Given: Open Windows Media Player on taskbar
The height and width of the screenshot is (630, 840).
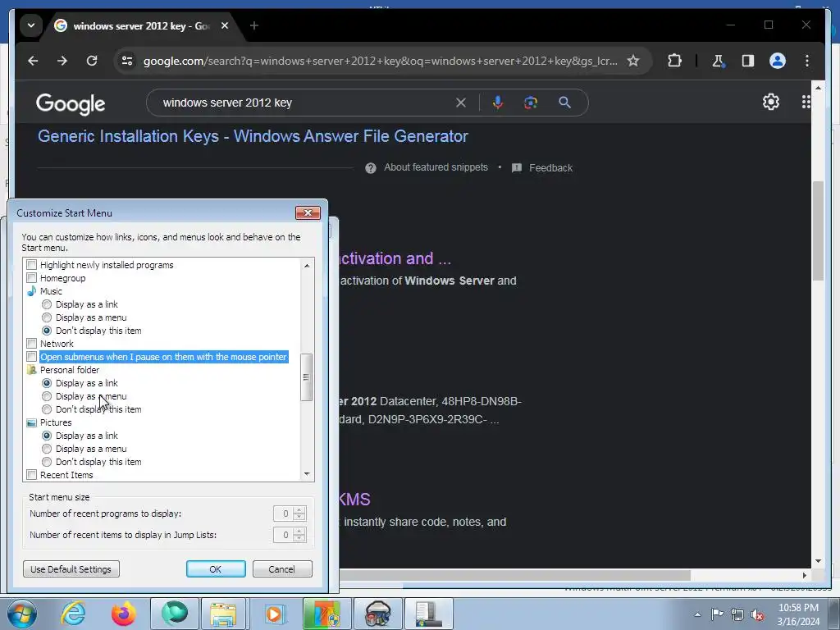Looking at the screenshot, I should [274, 614].
